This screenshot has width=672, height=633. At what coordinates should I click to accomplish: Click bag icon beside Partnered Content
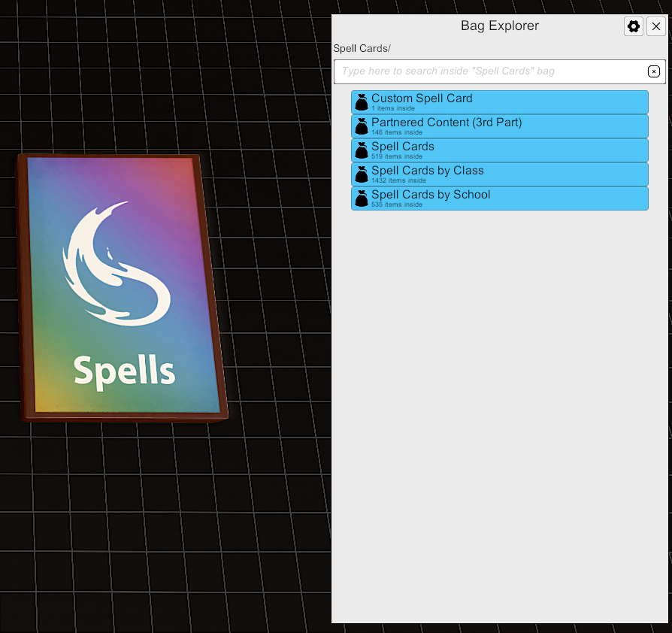[362, 126]
